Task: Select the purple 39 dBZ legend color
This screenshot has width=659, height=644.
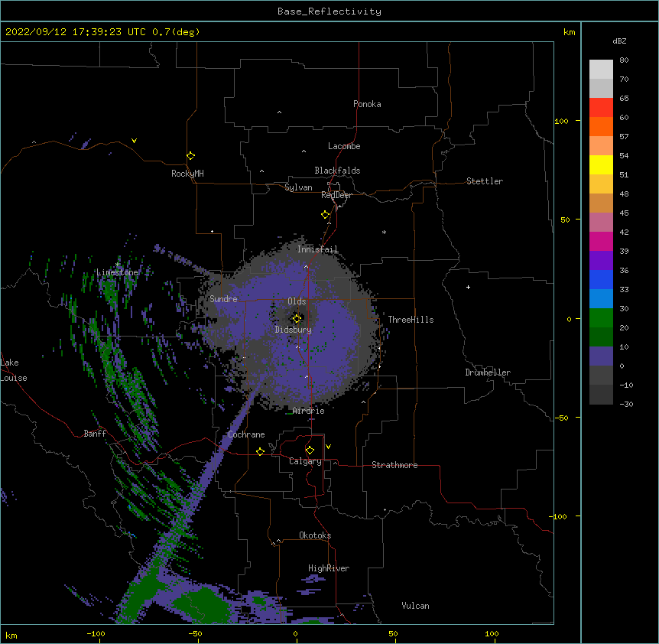Action: pos(601,261)
